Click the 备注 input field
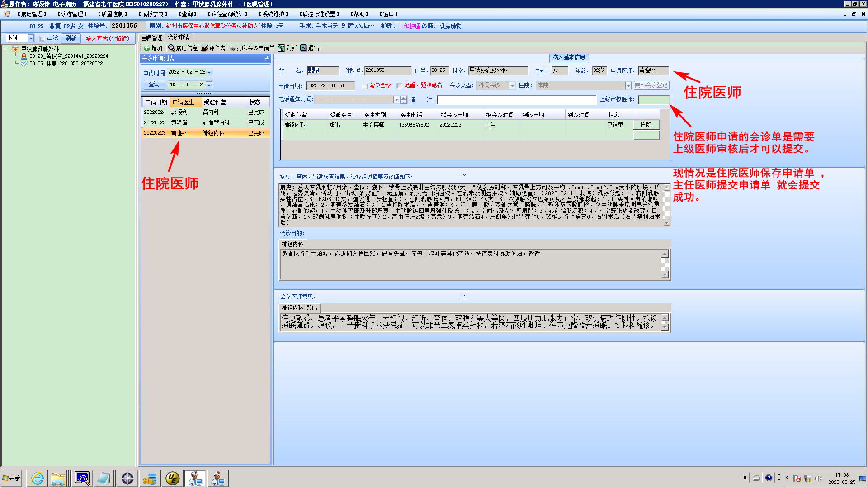The width and height of the screenshot is (868, 488). [516, 100]
